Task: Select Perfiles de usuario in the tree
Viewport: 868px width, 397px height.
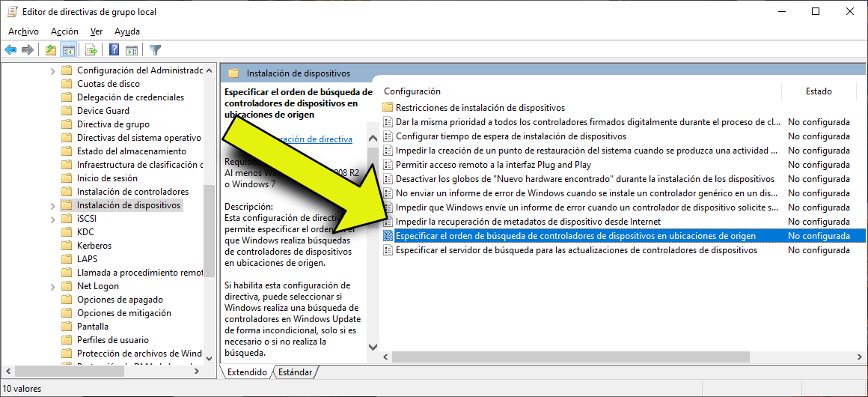Action: coord(113,340)
